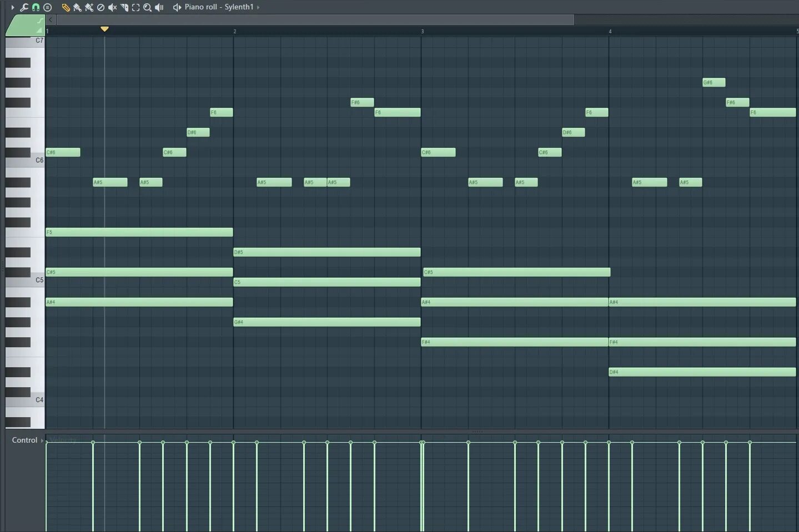This screenshot has height=532, width=799.
Task: Select the F#6 note in bar 2
Action: pos(362,103)
